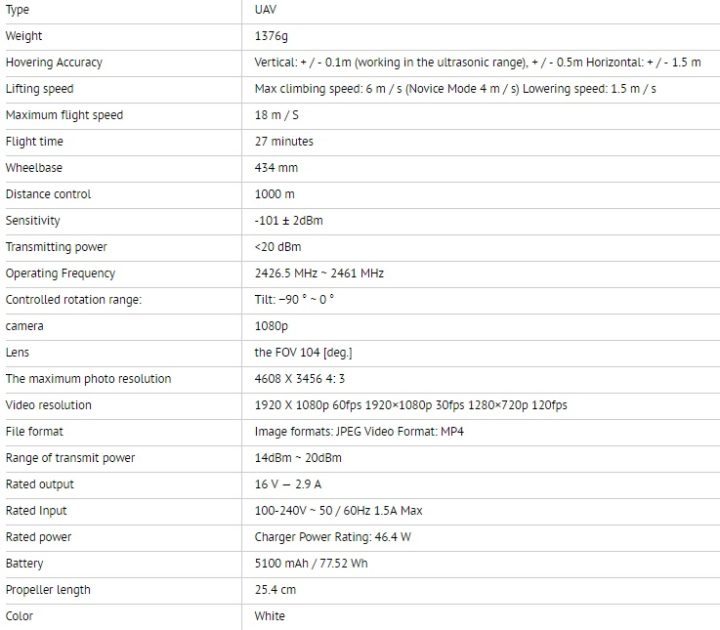Image resolution: width=720 pixels, height=630 pixels.
Task: Select the Color White value
Action: (270, 616)
